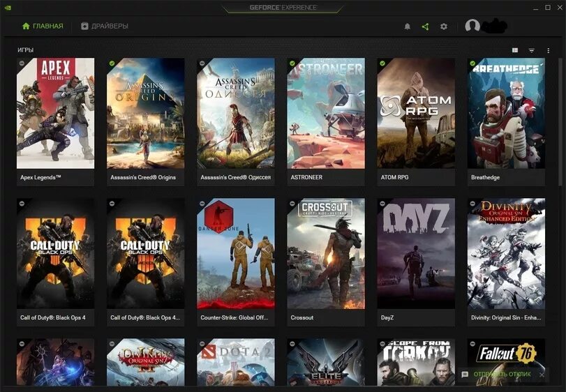Click the Apex Legends™ title label
Image resolution: width=566 pixels, height=392 pixels.
[x=40, y=177]
